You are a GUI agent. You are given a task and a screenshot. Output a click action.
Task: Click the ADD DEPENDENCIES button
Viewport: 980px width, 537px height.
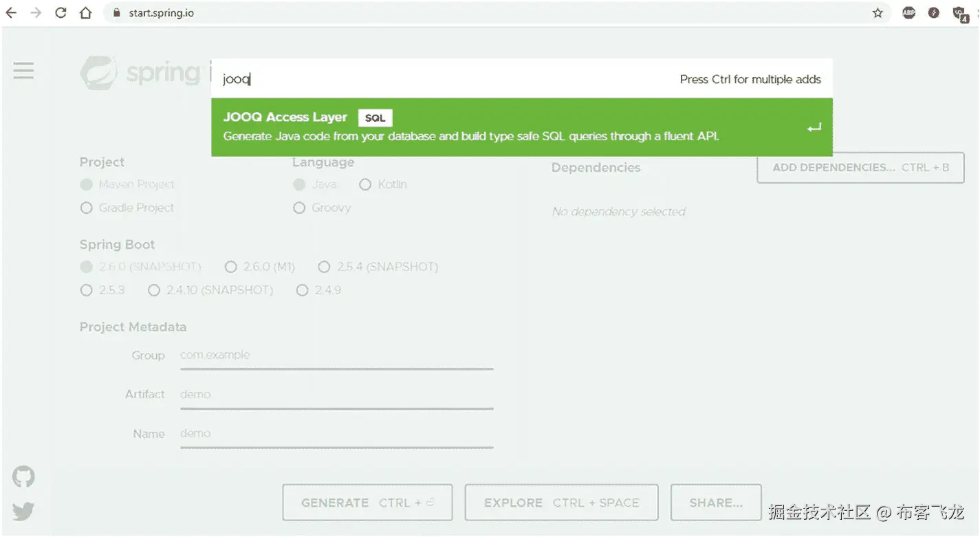[860, 168]
